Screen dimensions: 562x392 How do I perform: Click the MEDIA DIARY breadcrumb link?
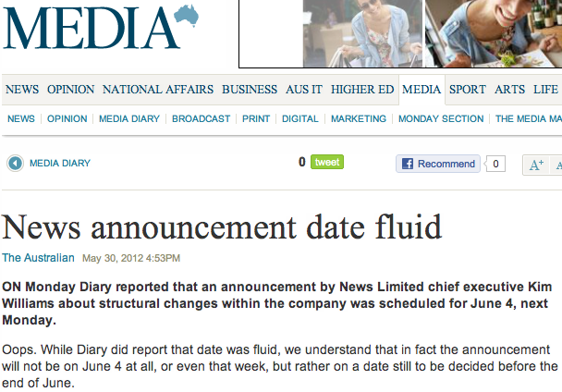pos(60,164)
